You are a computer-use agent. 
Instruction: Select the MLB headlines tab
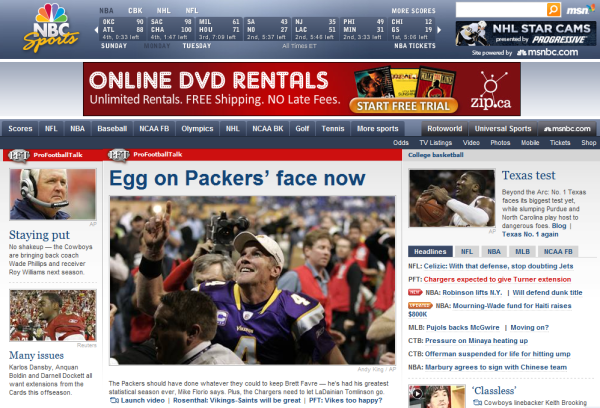click(x=522, y=251)
